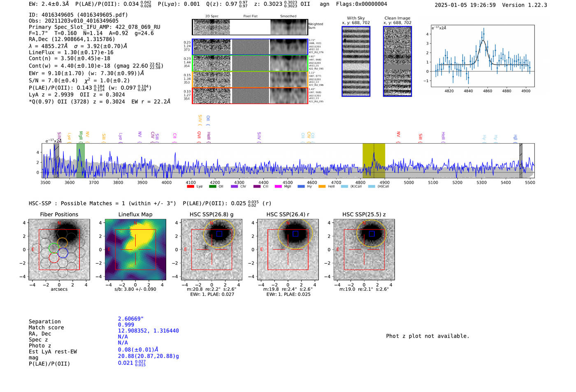Select the CIII legend color swatch
This screenshot has height=392, width=576.
(257, 186)
